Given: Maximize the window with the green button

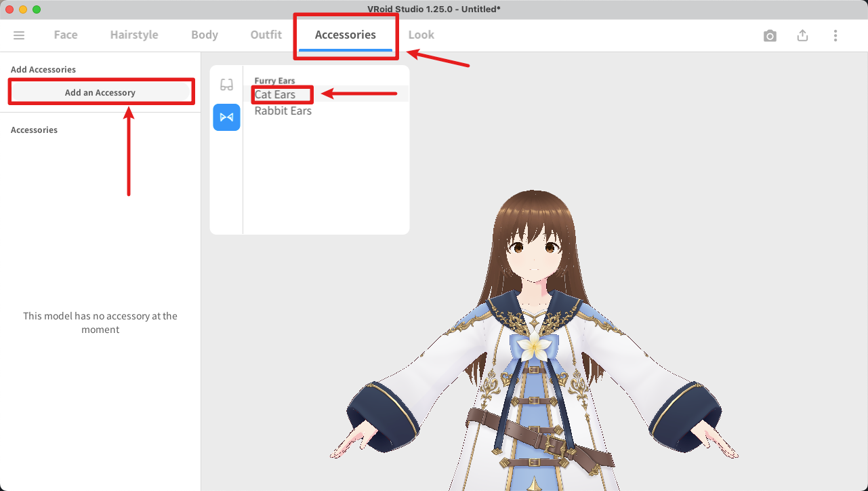Looking at the screenshot, I should [37, 9].
